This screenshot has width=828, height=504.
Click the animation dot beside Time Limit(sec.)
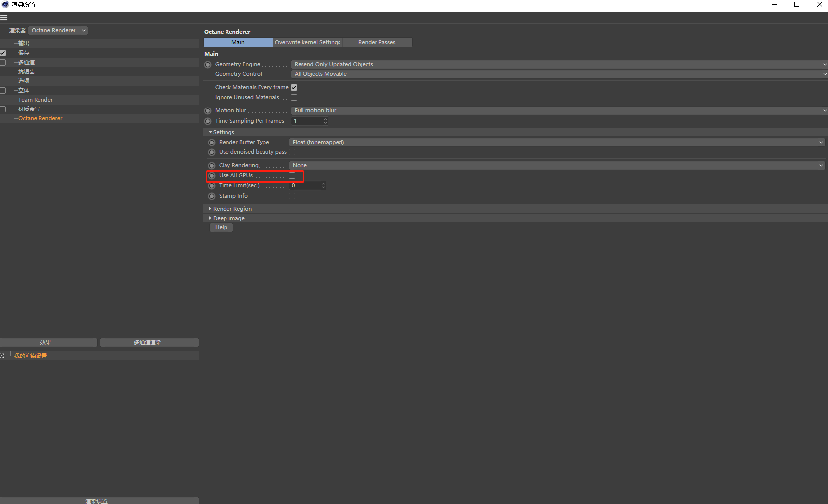212,186
